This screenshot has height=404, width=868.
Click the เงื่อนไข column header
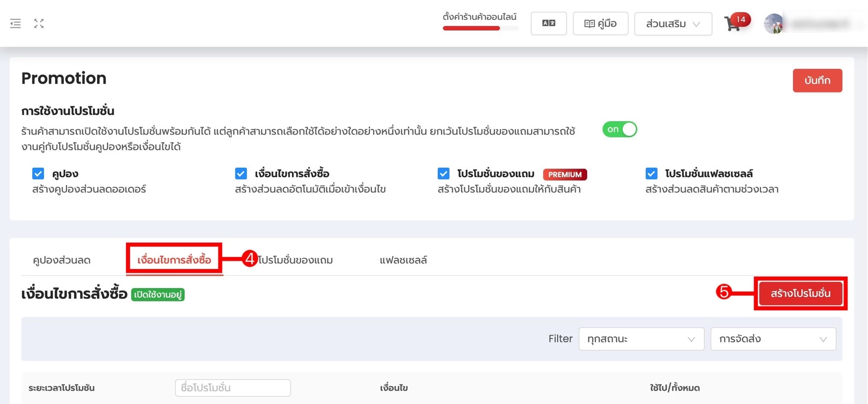394,388
